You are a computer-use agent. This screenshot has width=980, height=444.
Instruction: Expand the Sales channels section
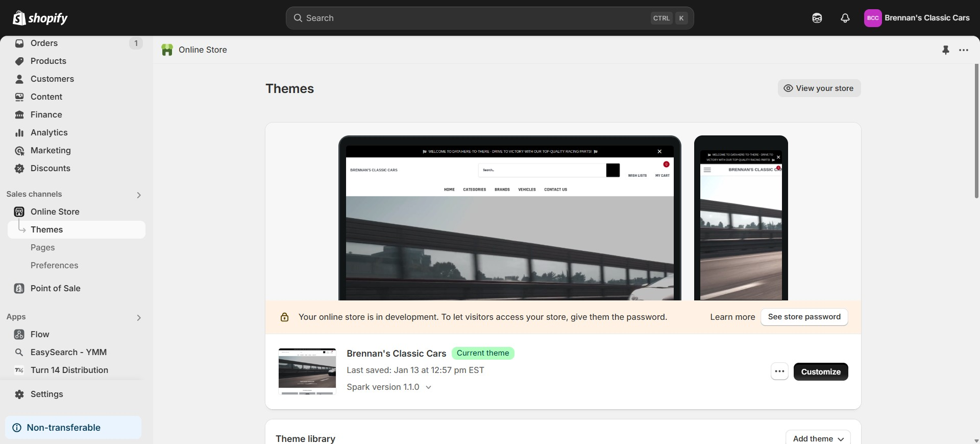click(139, 195)
